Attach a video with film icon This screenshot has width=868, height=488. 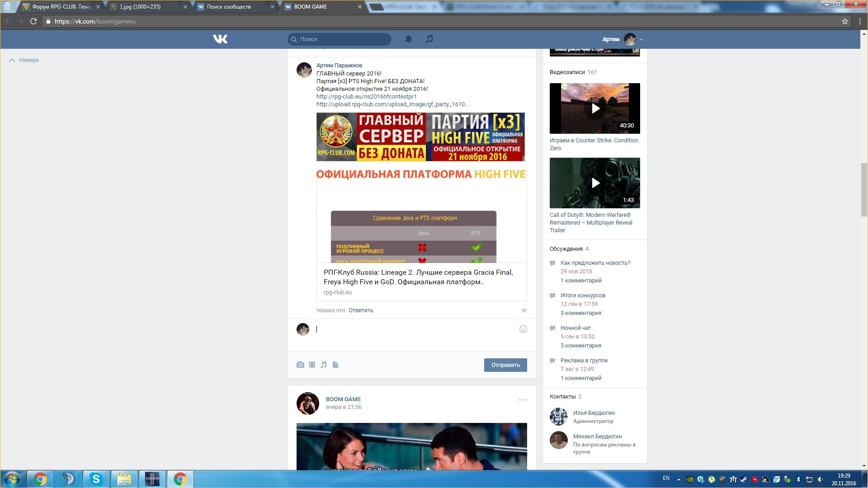tap(312, 365)
